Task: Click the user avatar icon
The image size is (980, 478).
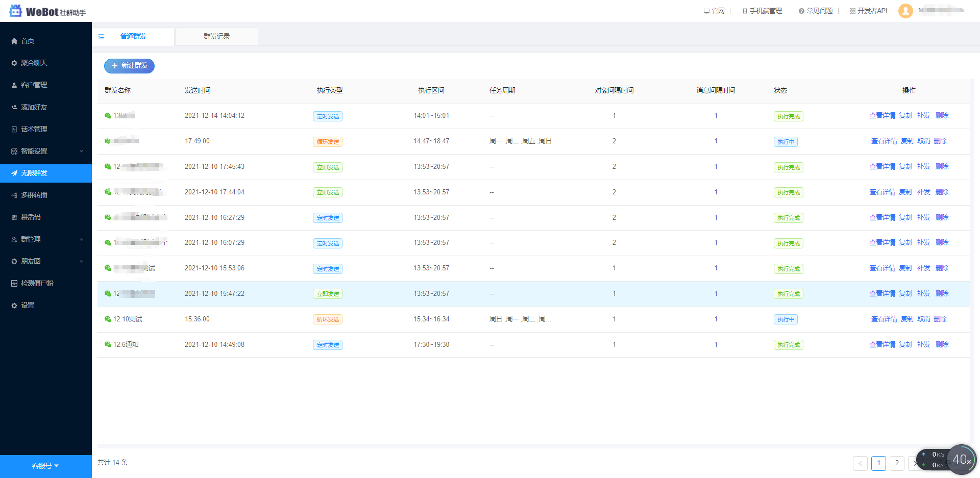Action: coord(905,11)
